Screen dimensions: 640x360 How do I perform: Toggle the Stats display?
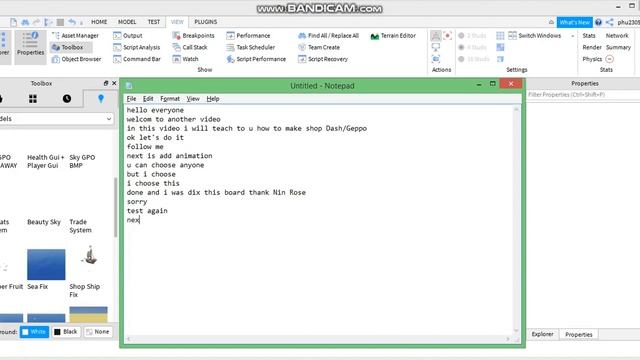(x=589, y=36)
